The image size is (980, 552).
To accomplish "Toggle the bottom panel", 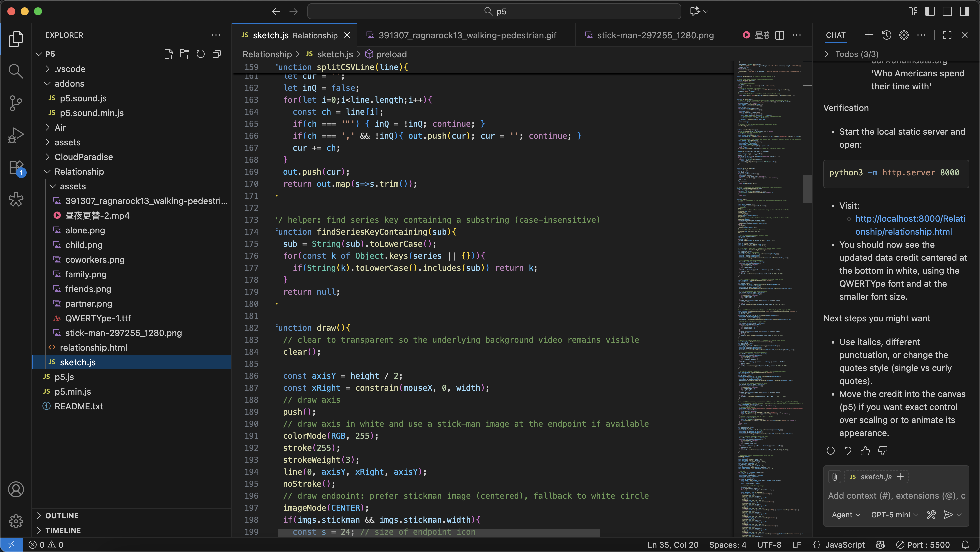I will [947, 11].
